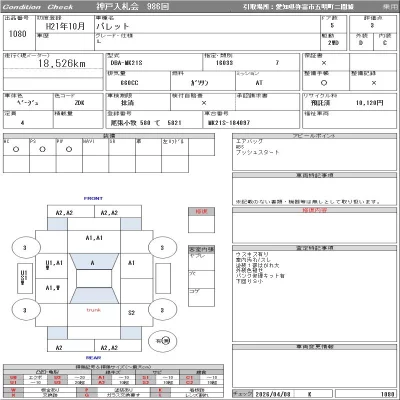The image size is (400, 400).
Task: Click the car name 'パレット'
Action: pyautogui.click(x=112, y=26)
